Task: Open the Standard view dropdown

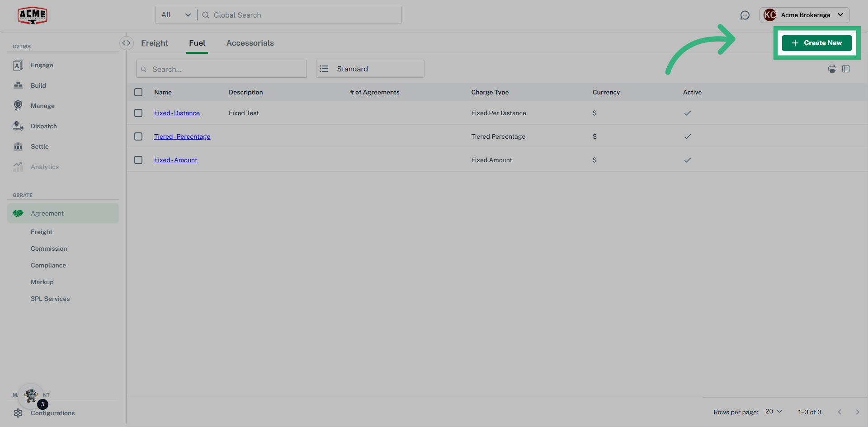Action: [370, 69]
